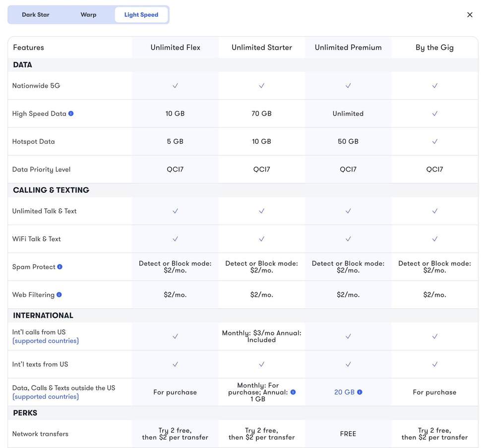486x448 pixels.
Task: Click the Hotspot Data row label
Action: 34,141
